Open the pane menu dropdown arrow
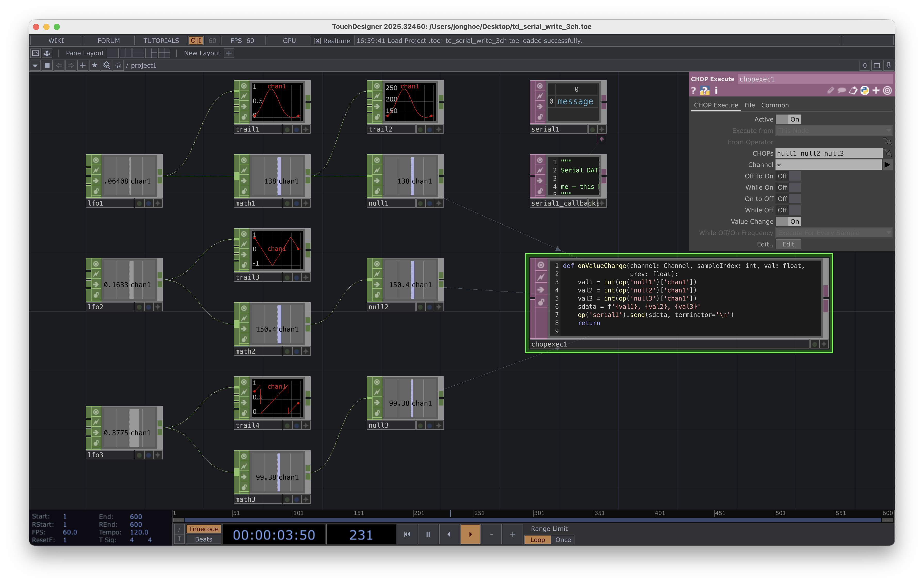Image resolution: width=924 pixels, height=584 pixels. tap(35, 65)
